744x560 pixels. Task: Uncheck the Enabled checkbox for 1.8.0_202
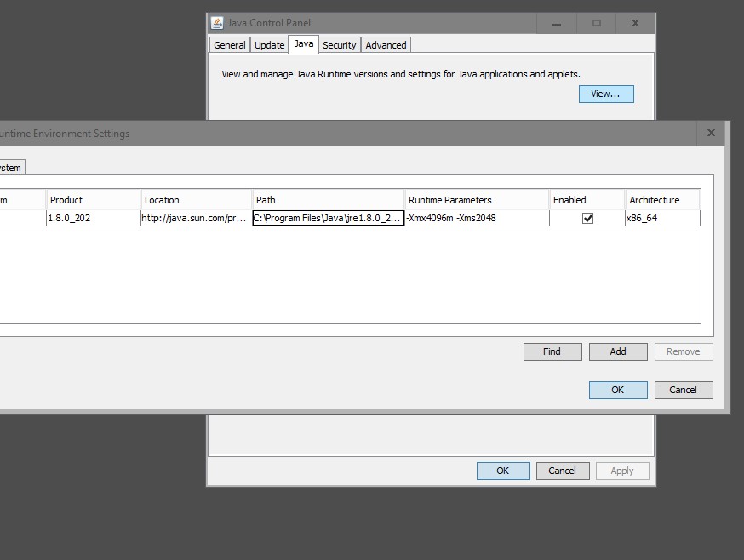(587, 219)
